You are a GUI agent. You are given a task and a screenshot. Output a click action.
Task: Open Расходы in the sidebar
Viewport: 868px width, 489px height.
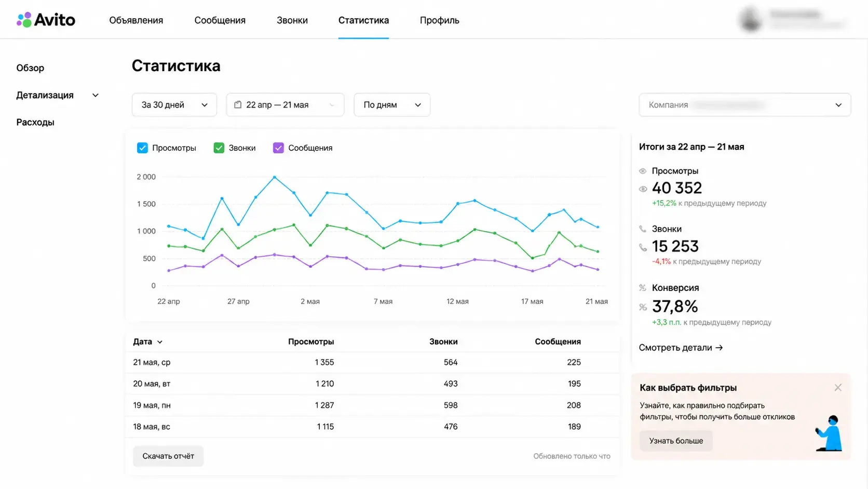(35, 122)
